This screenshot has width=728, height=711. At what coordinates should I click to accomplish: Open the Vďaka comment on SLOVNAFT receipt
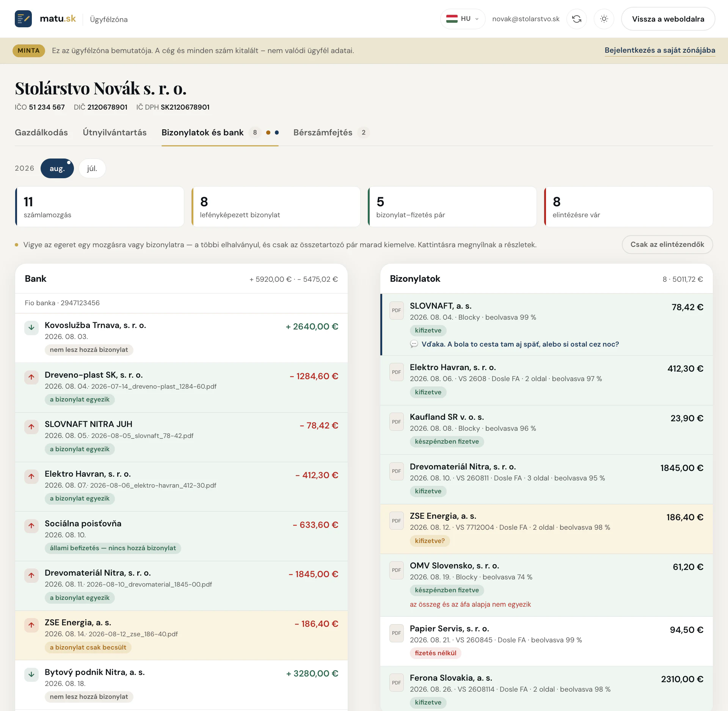pyautogui.click(x=520, y=344)
